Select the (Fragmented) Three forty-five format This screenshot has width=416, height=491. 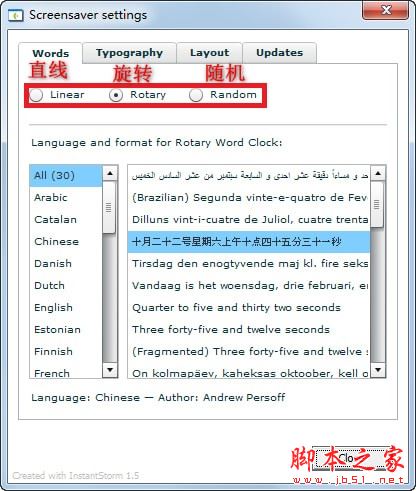pos(249,351)
